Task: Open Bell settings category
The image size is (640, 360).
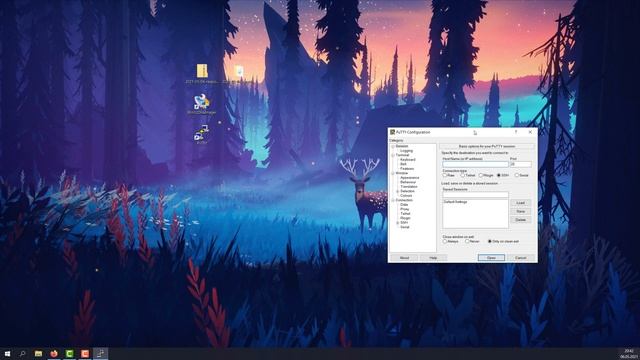Action: 403,164
